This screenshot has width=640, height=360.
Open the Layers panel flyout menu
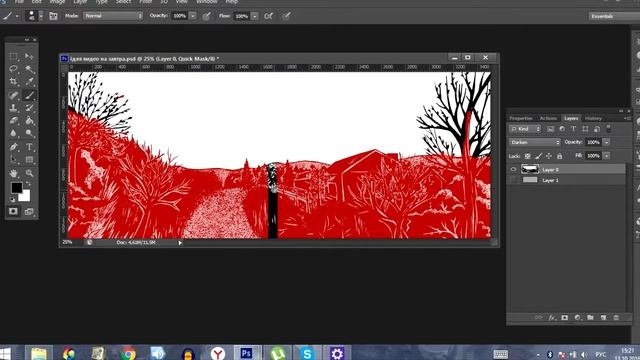coord(626,118)
